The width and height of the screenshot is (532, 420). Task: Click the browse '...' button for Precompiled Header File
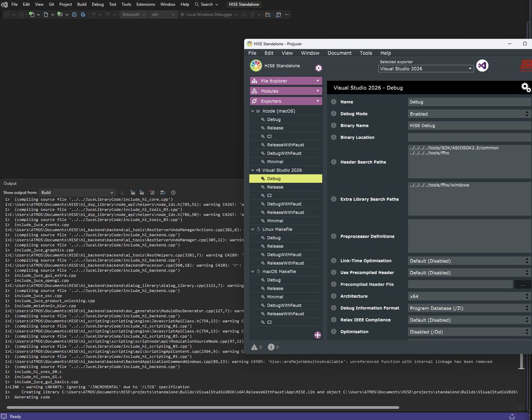coord(523,284)
